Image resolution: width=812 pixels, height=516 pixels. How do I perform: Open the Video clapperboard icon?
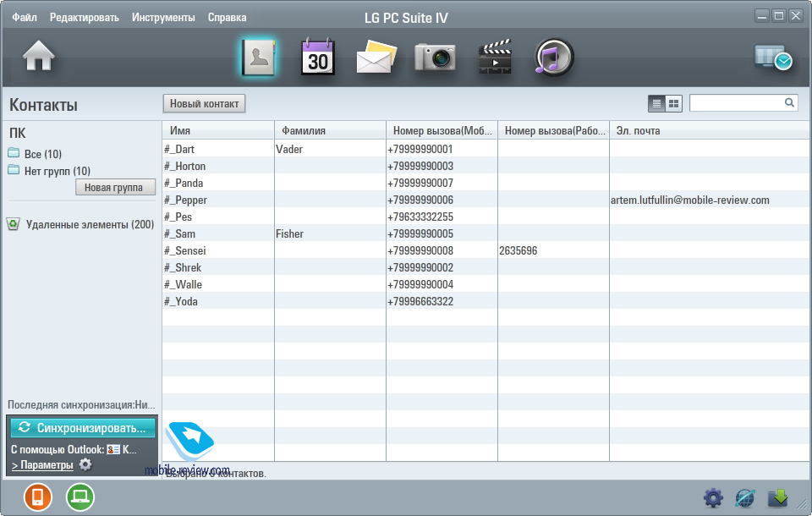click(x=495, y=58)
